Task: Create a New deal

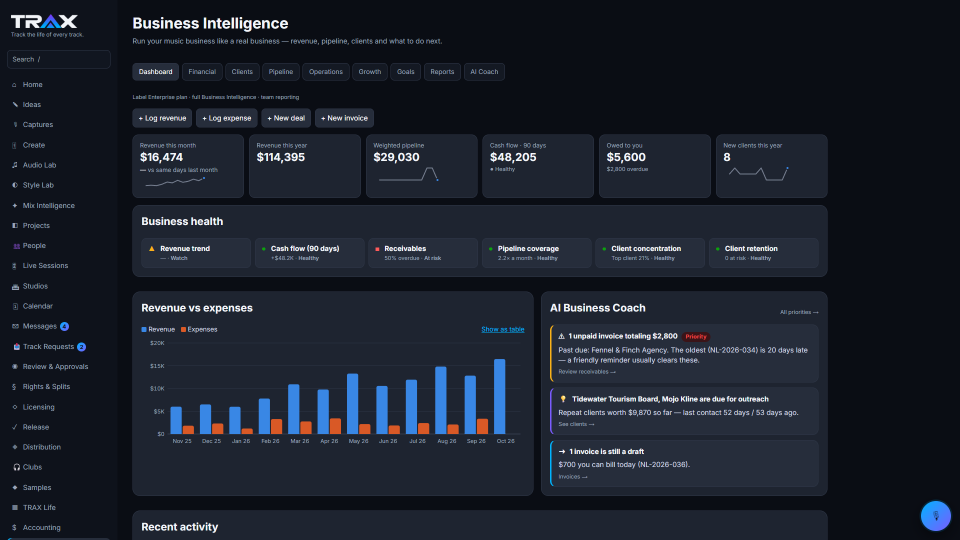Action: pos(286,118)
